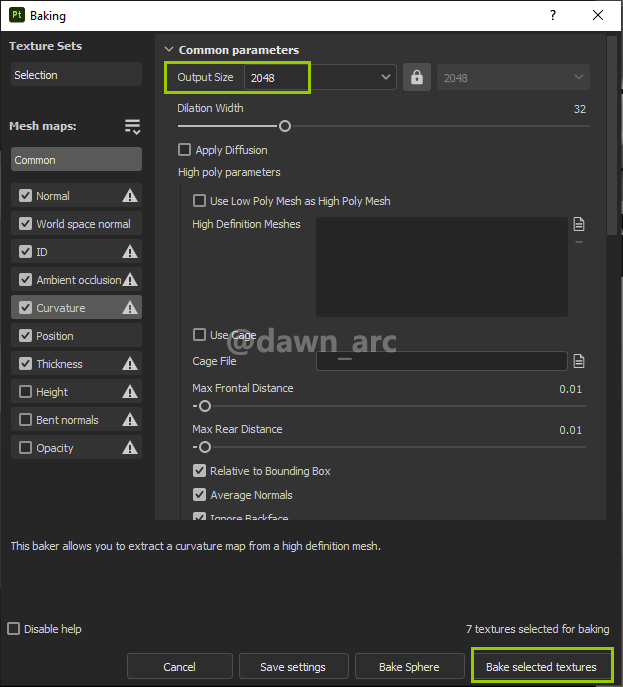Load High Definition Meshes file icon
623x687 pixels.
click(579, 224)
